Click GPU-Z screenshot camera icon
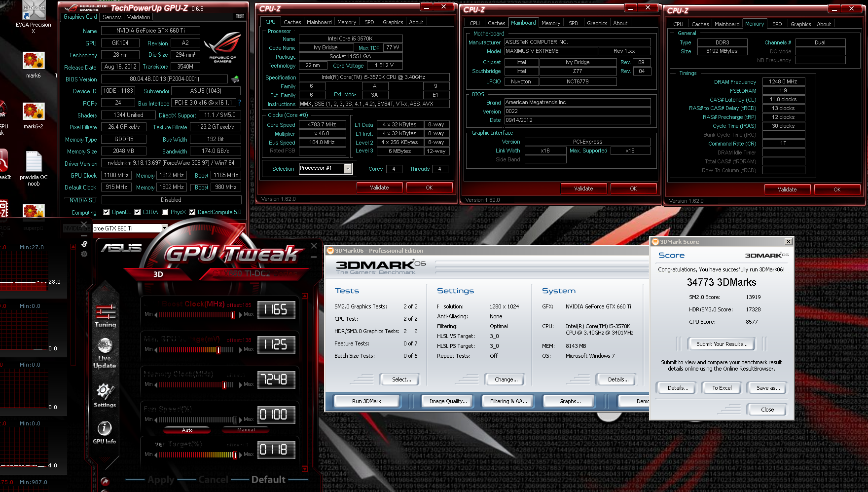 pyautogui.click(x=240, y=16)
